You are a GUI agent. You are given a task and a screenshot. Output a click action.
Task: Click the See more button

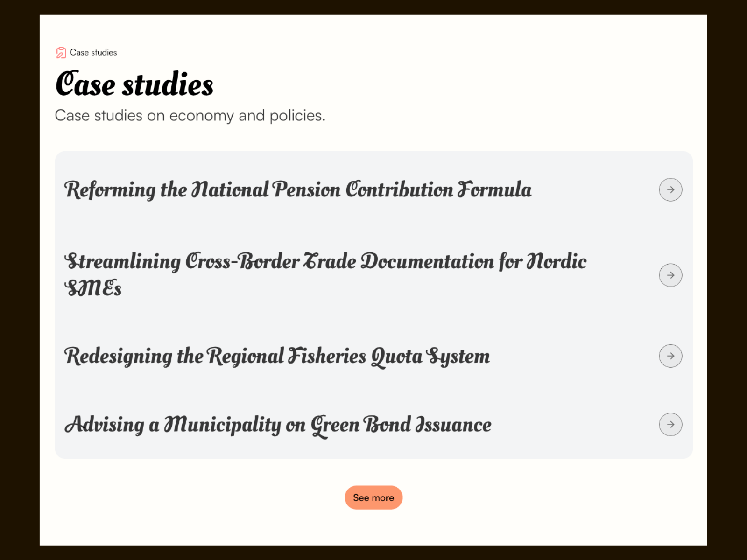pos(373,497)
